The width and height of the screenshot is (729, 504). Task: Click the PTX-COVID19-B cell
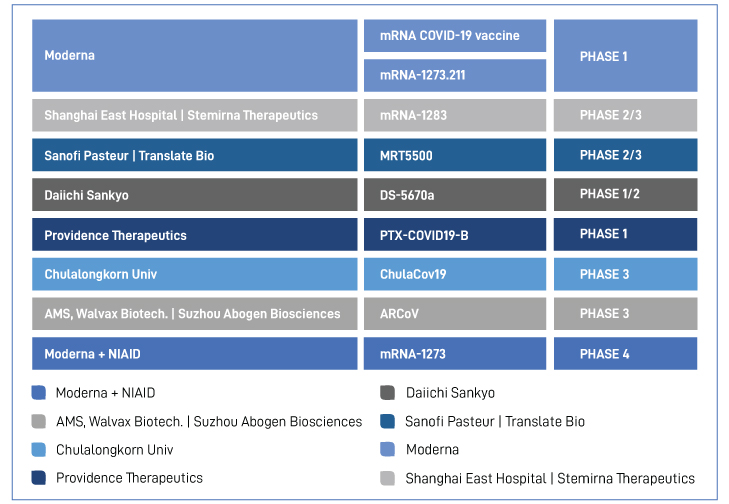pyautogui.click(x=455, y=234)
